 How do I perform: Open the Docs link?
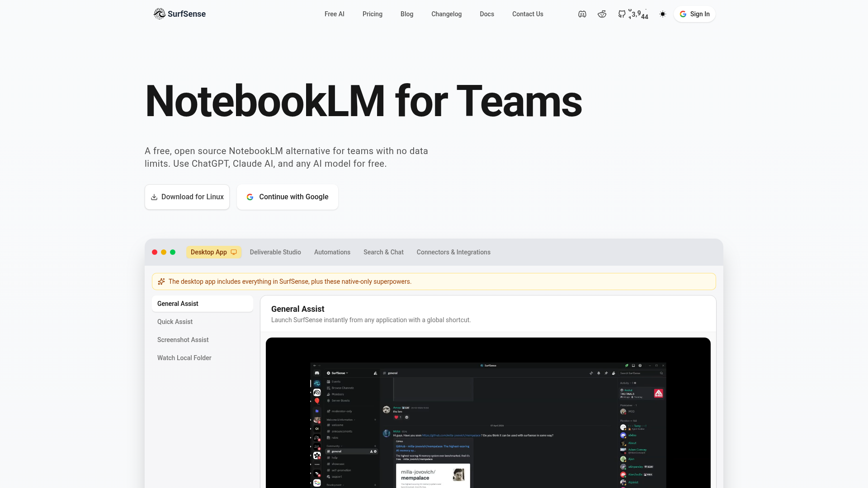(487, 14)
